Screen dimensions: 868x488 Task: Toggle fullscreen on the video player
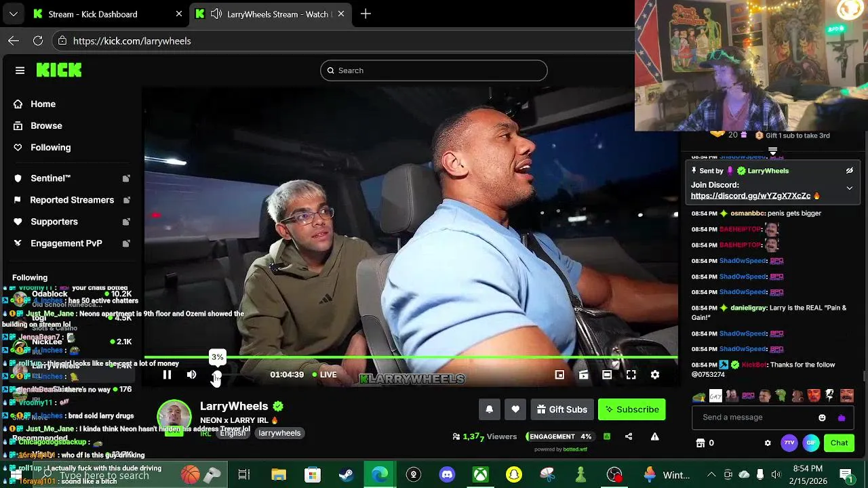pos(631,375)
